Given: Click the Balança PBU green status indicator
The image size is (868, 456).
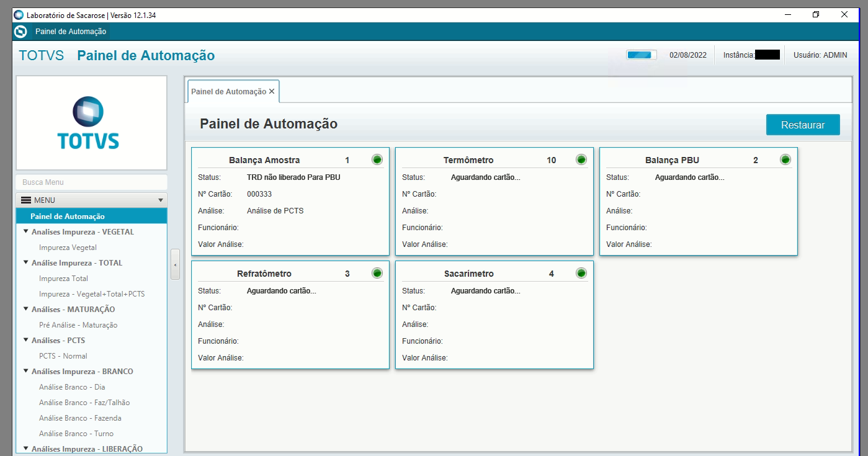Looking at the screenshot, I should point(785,159).
